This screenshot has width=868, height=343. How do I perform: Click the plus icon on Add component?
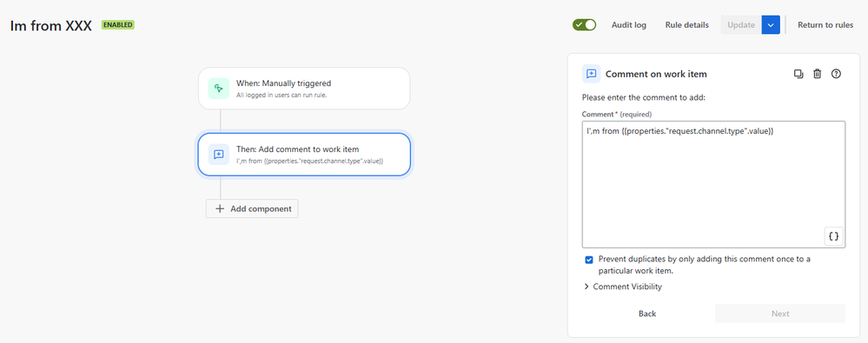(x=220, y=208)
